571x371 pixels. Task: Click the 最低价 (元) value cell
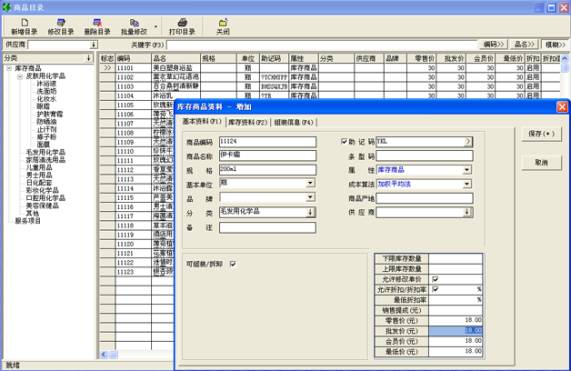click(x=456, y=351)
